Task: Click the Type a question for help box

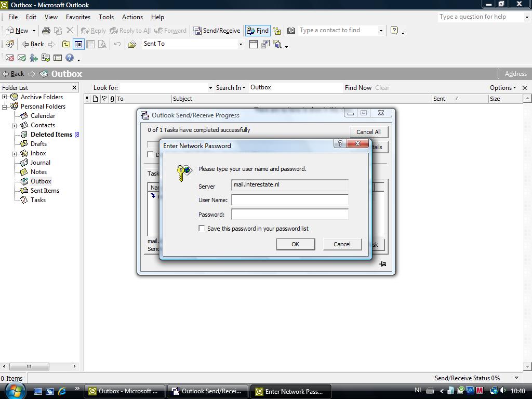Action: [x=480, y=17]
